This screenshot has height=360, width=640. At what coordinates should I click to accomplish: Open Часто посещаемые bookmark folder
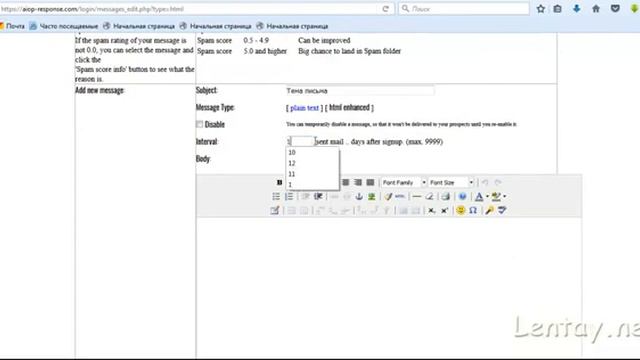64,26
